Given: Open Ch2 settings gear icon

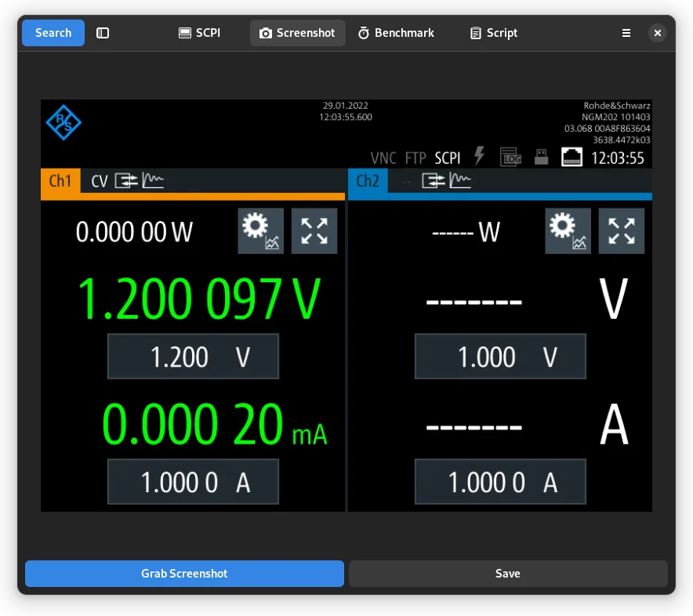Looking at the screenshot, I should pyautogui.click(x=568, y=231).
